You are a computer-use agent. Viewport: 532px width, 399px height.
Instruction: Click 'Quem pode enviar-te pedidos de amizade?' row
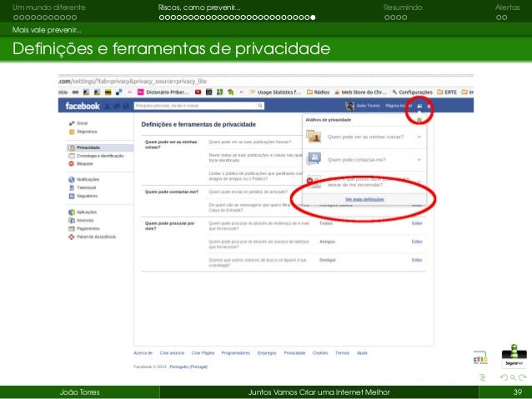point(248,192)
